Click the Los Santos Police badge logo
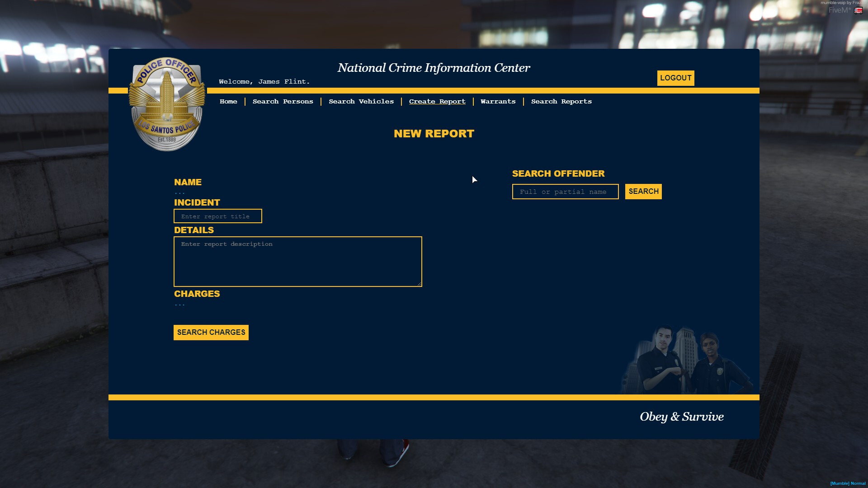868x488 pixels. click(167, 104)
